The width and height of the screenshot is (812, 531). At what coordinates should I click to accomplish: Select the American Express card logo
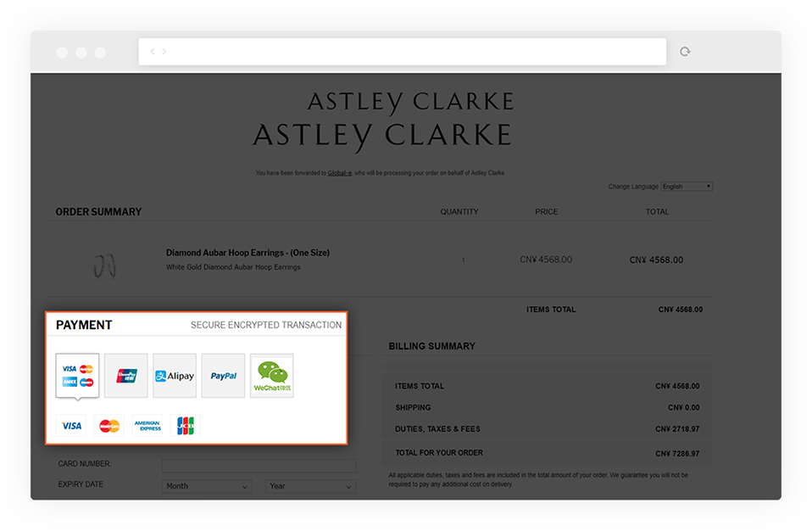(x=147, y=426)
